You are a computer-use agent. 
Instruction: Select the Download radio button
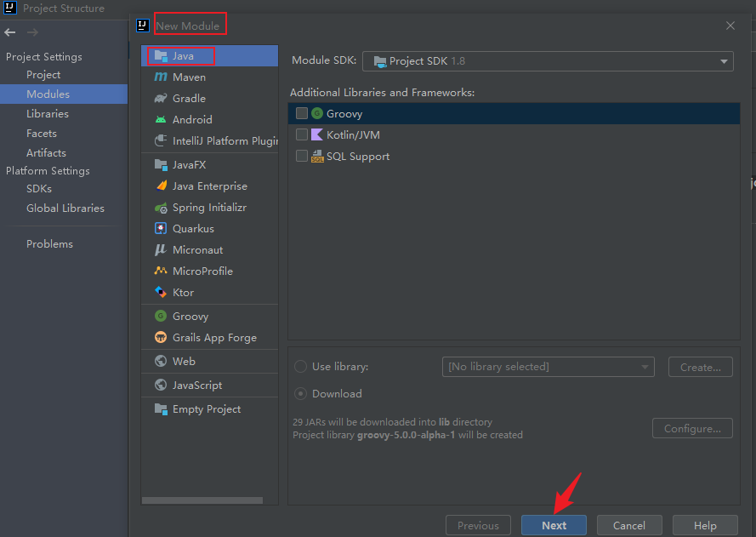(x=300, y=394)
